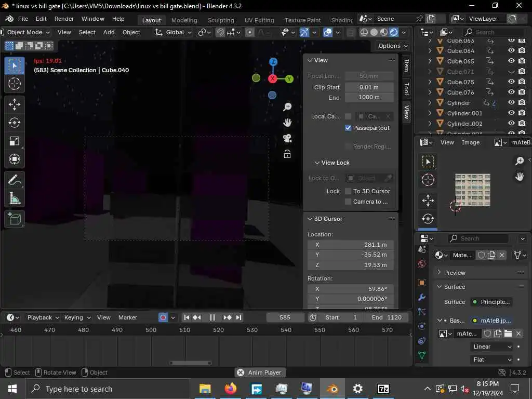Viewport: 532px width, 399px height.
Task: Open the Playback popover menu
Action: click(x=43, y=317)
